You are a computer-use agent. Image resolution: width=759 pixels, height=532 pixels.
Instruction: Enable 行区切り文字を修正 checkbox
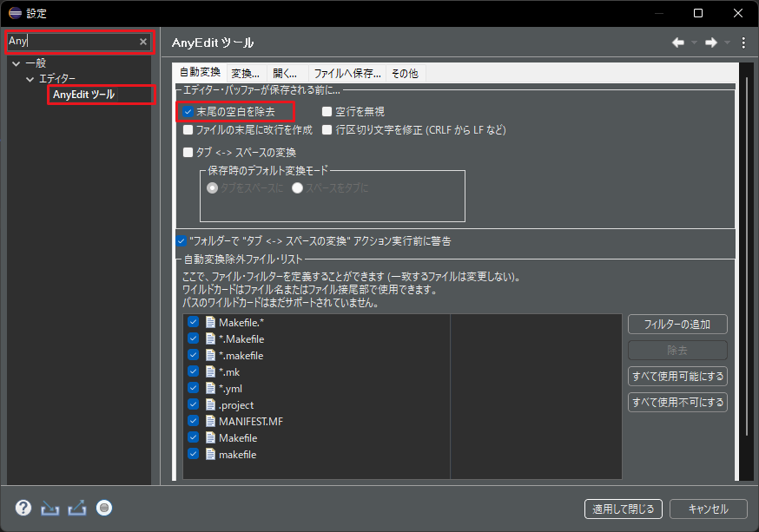(x=327, y=129)
